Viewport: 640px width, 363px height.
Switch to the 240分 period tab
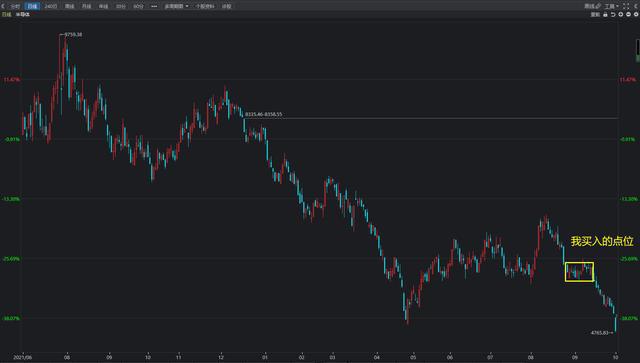tap(51, 6)
